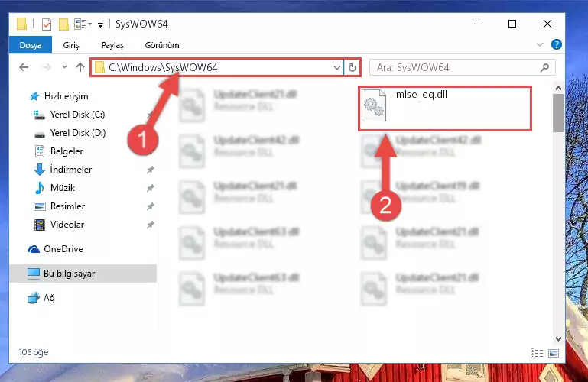Screen dimensions: 588x382
Task: Go up one folder level arrow
Action: pos(80,67)
